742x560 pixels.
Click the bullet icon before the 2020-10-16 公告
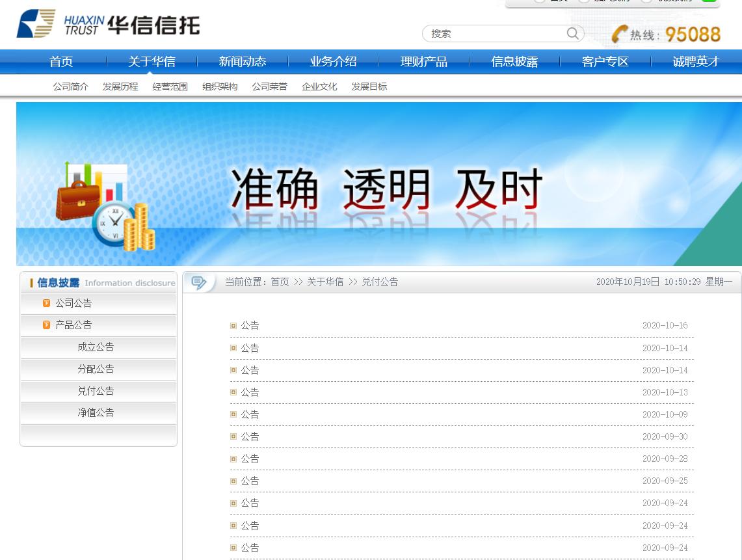coord(232,325)
